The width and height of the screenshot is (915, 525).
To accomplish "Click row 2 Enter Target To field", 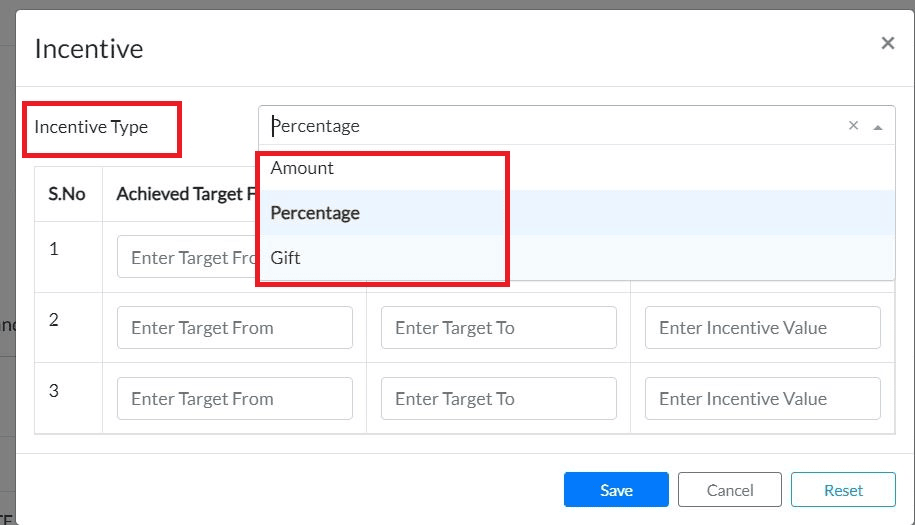I will point(498,328).
